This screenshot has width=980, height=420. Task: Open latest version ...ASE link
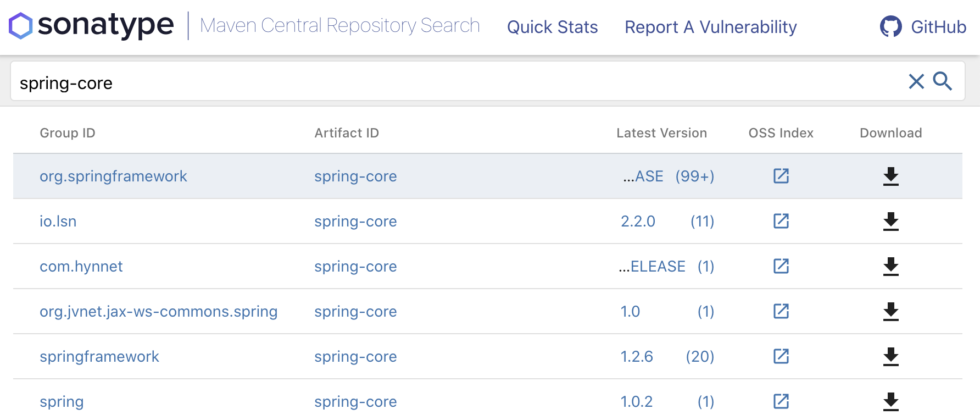click(x=643, y=176)
